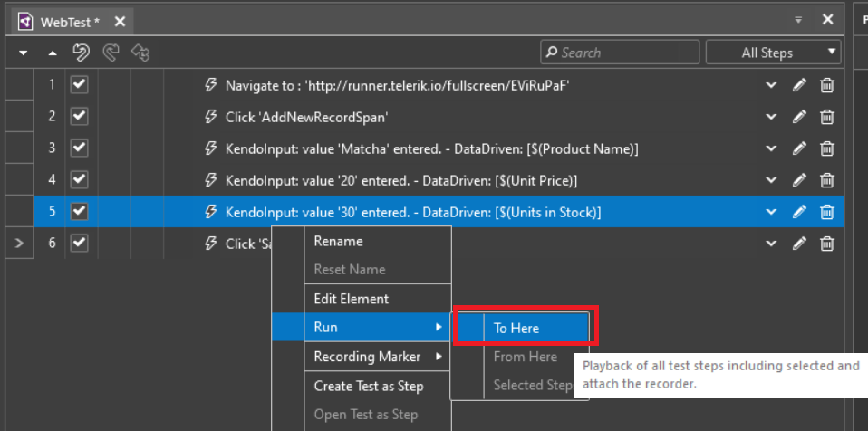
Task: Click the redo icon in steps toolbar
Action: (111, 53)
